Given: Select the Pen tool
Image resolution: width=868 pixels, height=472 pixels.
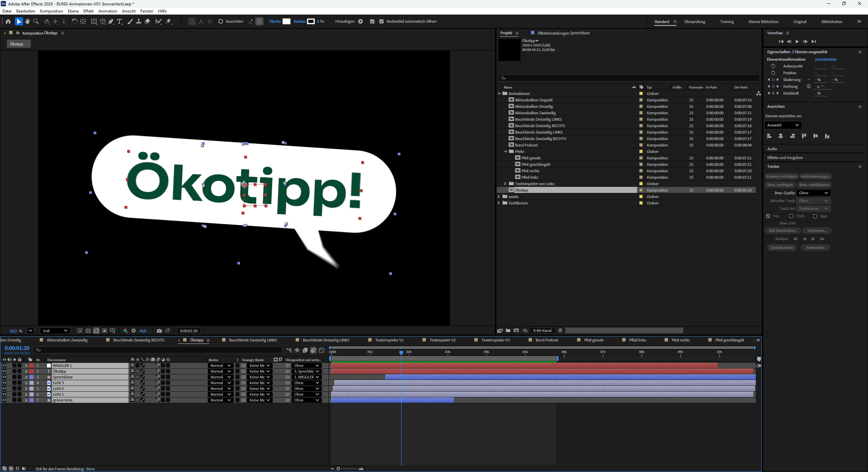Looking at the screenshot, I should [x=111, y=21].
